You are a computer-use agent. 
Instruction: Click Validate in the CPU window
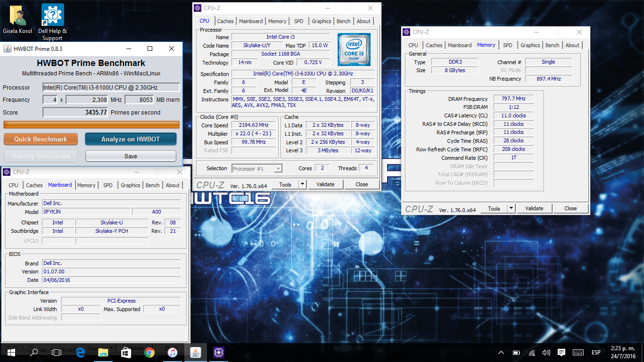pyautogui.click(x=325, y=184)
